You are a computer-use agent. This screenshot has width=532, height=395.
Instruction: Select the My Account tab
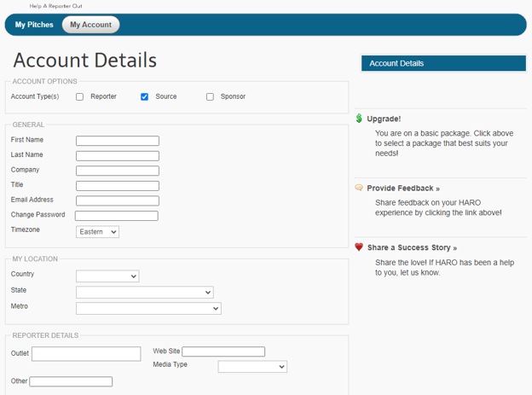90,25
